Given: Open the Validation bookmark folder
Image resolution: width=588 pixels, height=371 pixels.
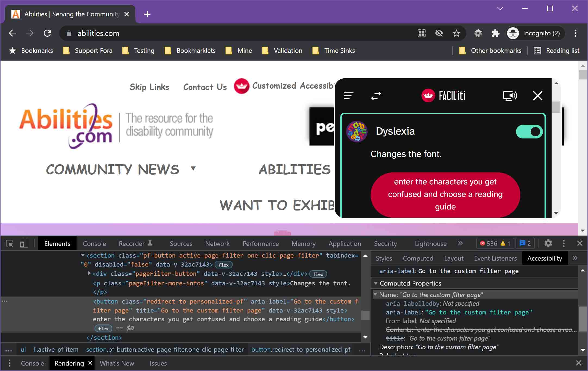Looking at the screenshot, I should [282, 51].
